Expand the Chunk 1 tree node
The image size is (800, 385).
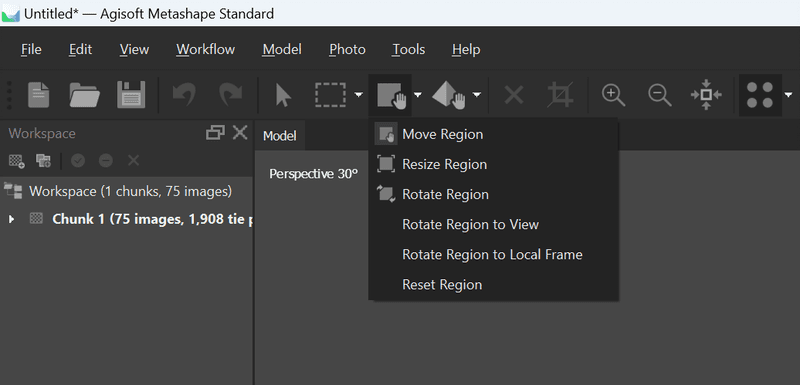click(12, 219)
